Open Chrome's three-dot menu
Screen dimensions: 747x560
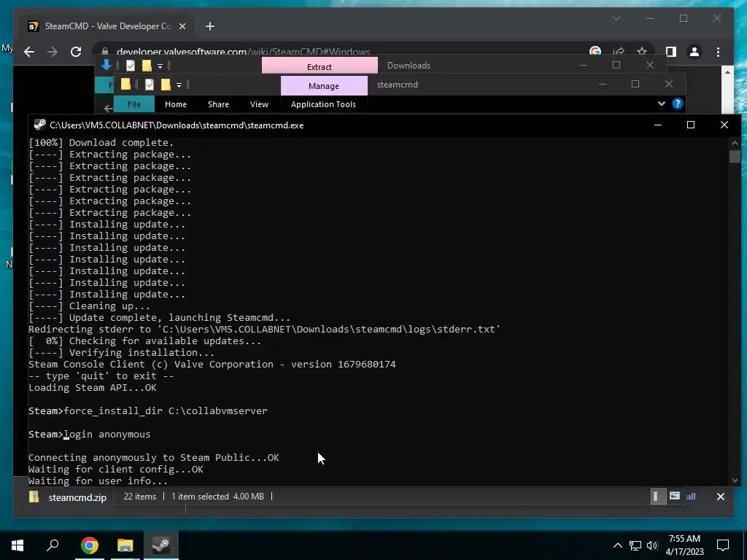coord(718,52)
